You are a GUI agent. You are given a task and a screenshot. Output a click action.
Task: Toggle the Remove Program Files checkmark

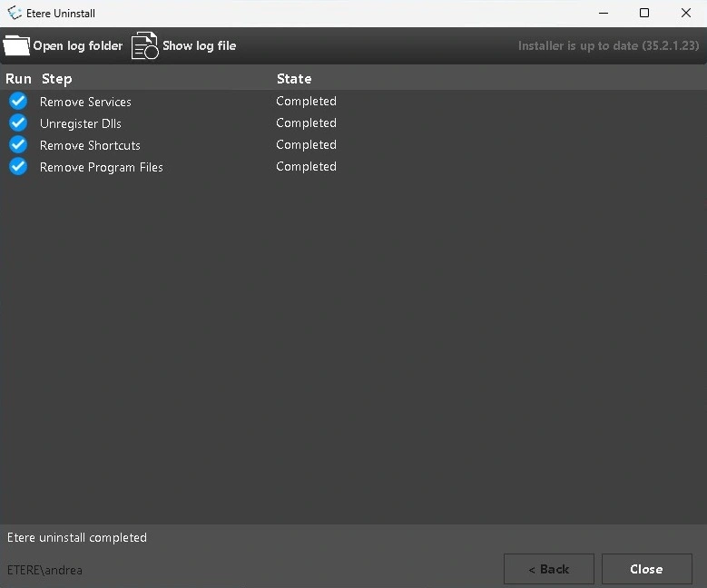pyautogui.click(x=18, y=167)
